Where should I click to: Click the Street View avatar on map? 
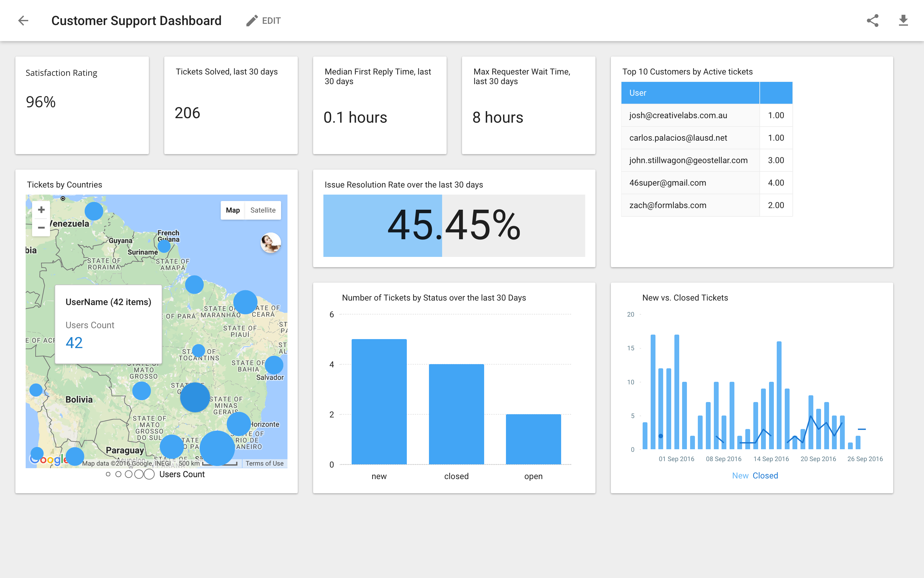coord(271,243)
